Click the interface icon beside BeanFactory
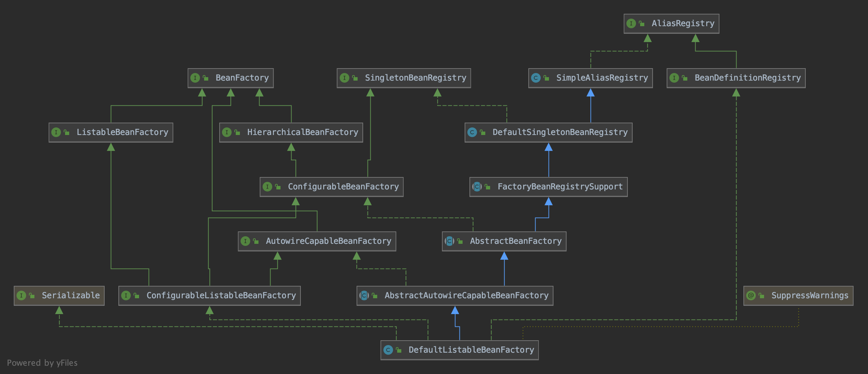 point(195,78)
